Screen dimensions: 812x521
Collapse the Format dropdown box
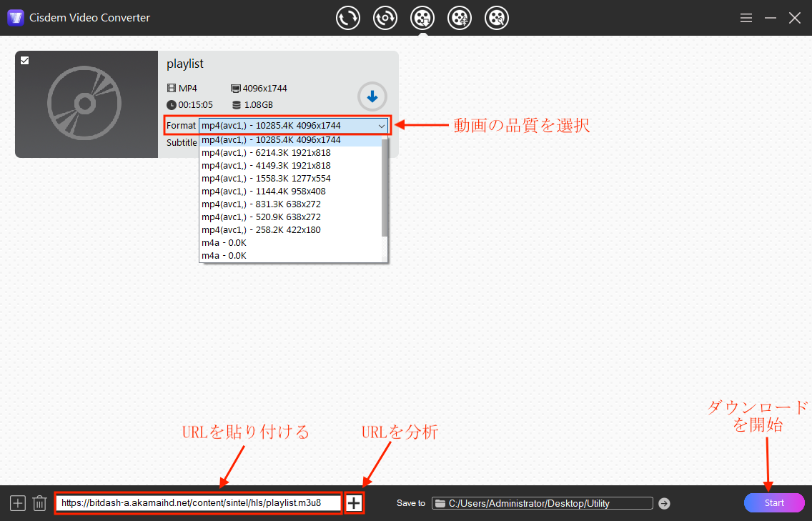pyautogui.click(x=381, y=126)
